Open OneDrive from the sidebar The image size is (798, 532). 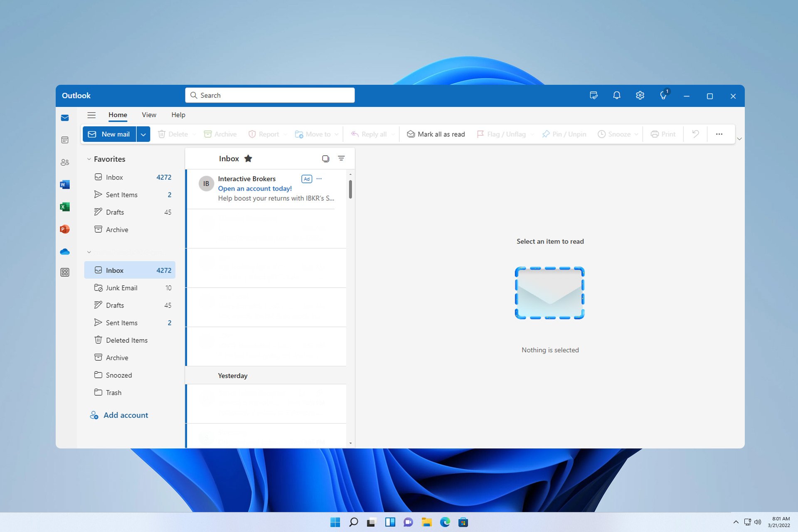[65, 252]
